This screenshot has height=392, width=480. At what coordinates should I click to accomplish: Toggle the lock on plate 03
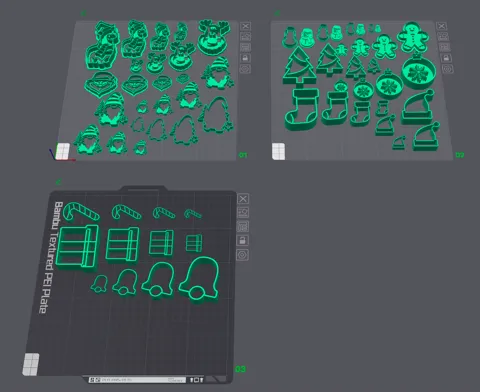[x=243, y=241]
